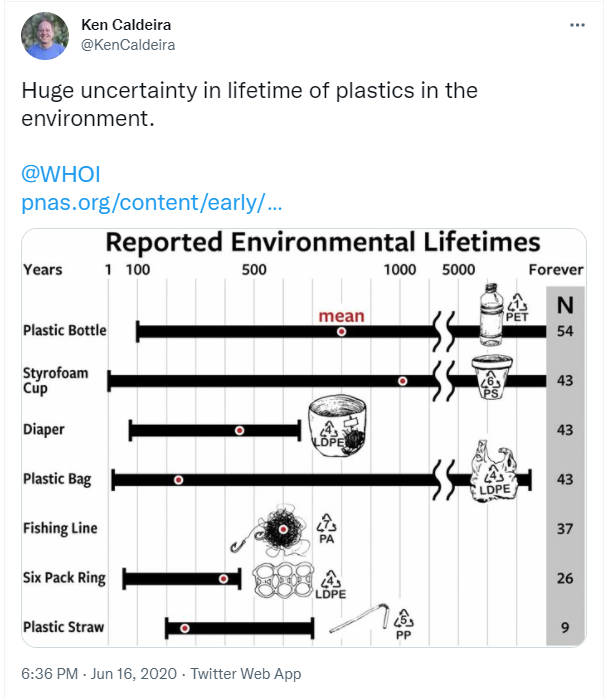Click Ken Caldeira's profile avatar
The width and height of the screenshot is (607, 698).
(x=45, y=36)
